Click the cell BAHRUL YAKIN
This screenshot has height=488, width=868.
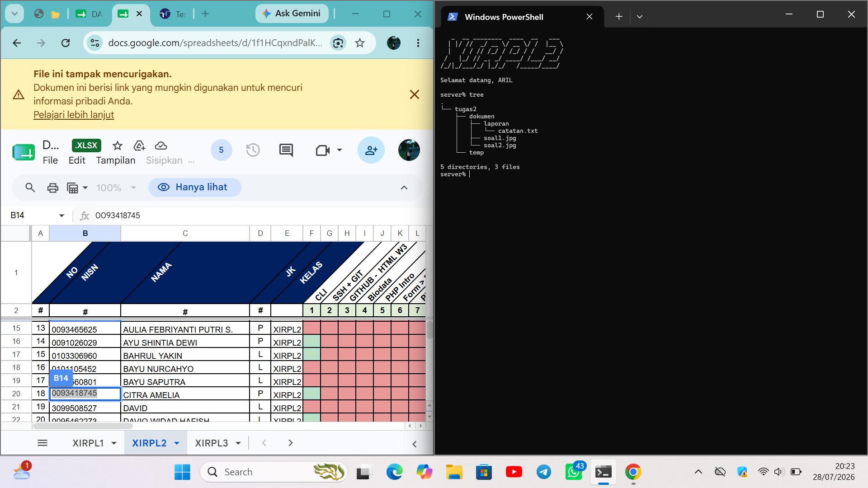(x=185, y=355)
